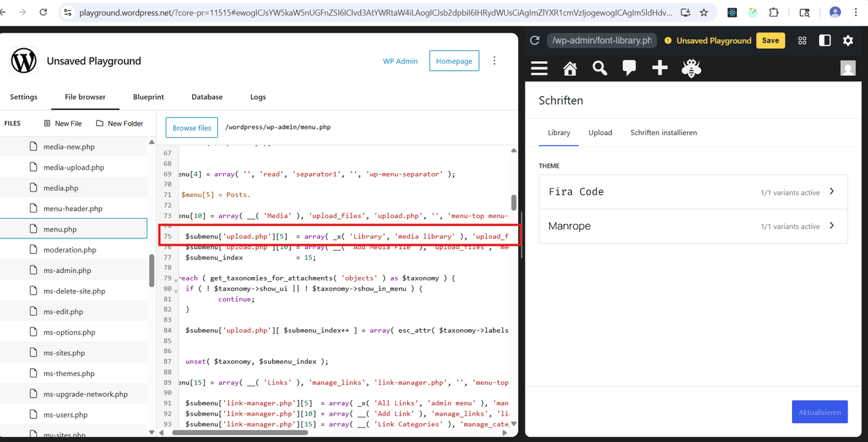Open the Database tab
The width and height of the screenshot is (868, 442).
click(207, 97)
